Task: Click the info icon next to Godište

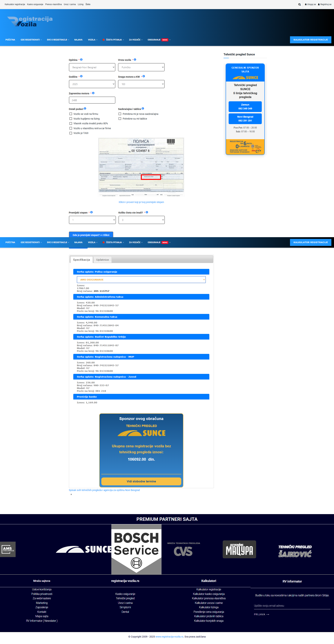Action: tap(81, 76)
